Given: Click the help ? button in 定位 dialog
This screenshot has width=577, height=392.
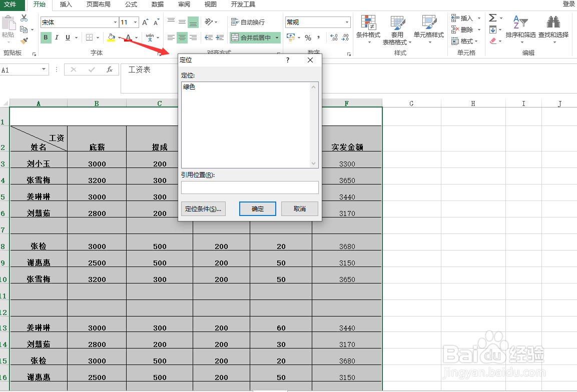Looking at the screenshot, I should pyautogui.click(x=288, y=60).
